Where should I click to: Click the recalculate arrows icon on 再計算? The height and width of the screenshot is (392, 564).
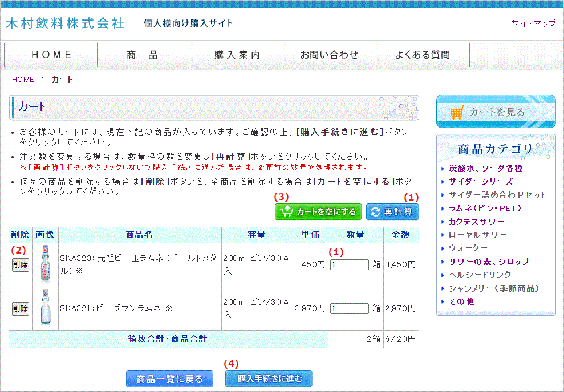(375, 212)
